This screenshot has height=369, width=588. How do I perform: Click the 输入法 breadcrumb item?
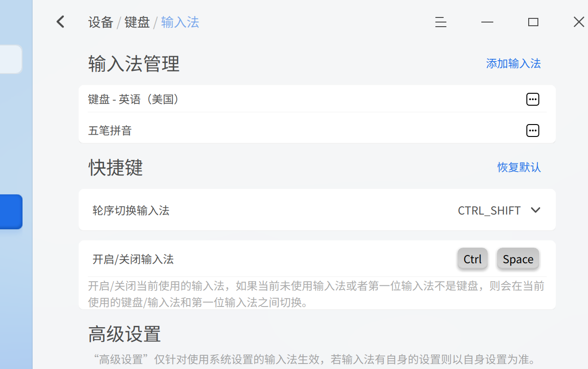179,22
